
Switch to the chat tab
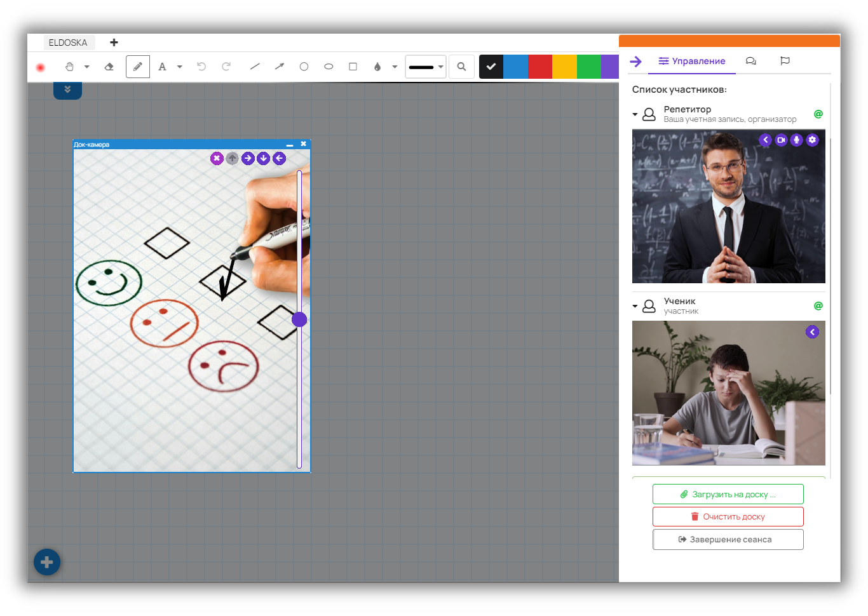[x=750, y=61]
